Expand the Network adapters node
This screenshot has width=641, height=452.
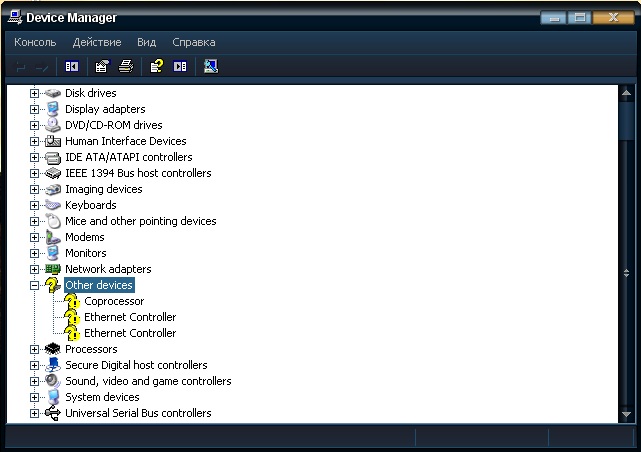(34, 269)
